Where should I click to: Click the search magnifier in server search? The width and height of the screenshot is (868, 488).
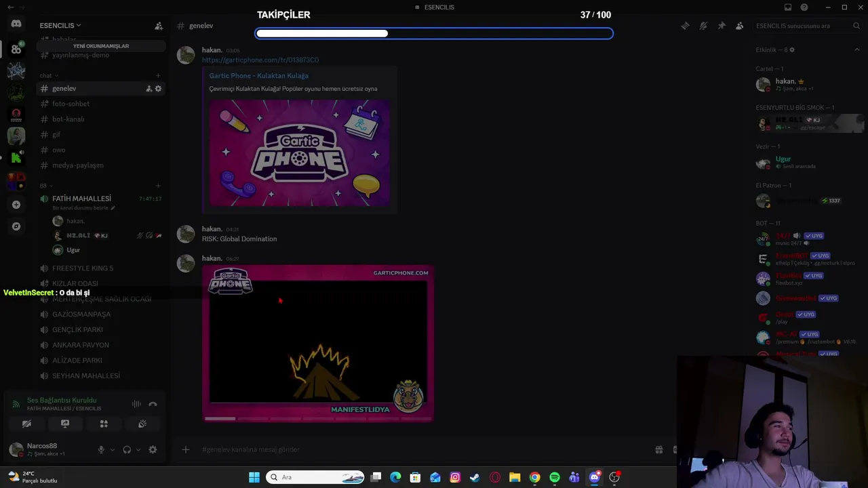click(x=856, y=26)
